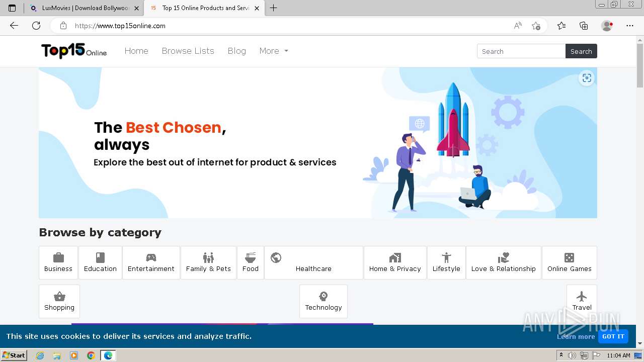The height and width of the screenshot is (362, 644).
Task: Go to the Home page link
Action: click(136, 51)
